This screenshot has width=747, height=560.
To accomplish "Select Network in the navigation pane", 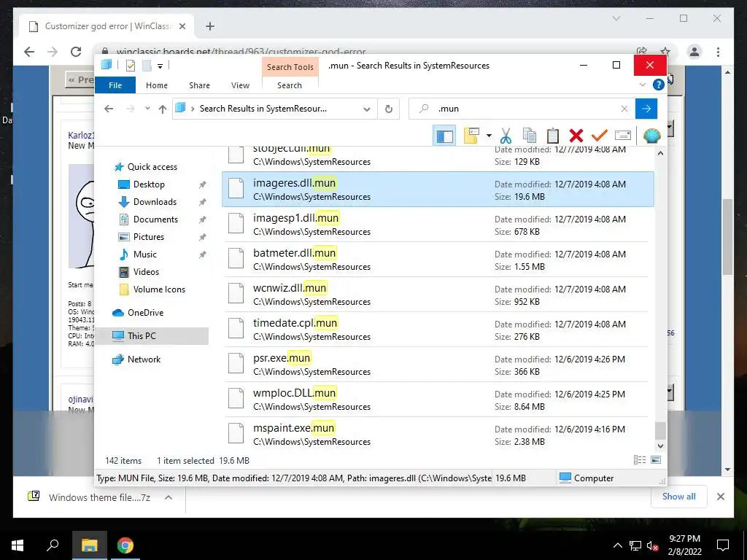I will 144,359.
